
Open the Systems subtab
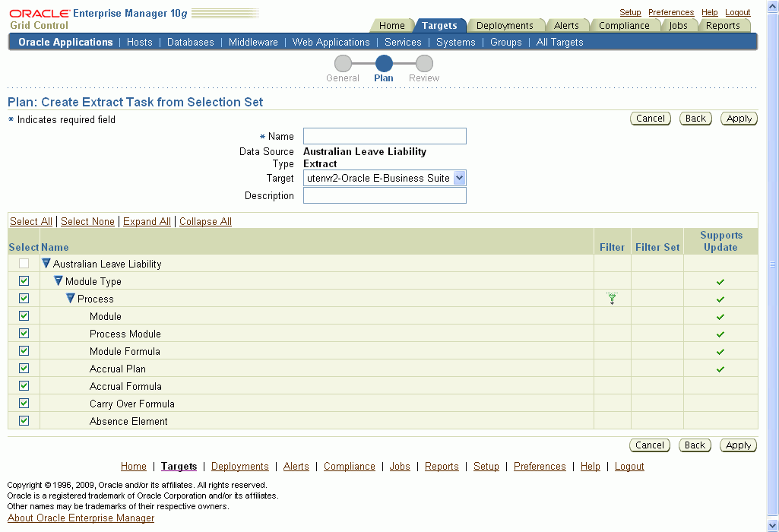[x=455, y=43]
